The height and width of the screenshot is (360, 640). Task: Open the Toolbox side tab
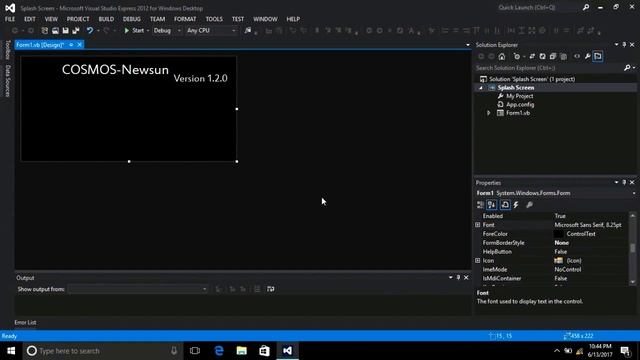coord(7,50)
